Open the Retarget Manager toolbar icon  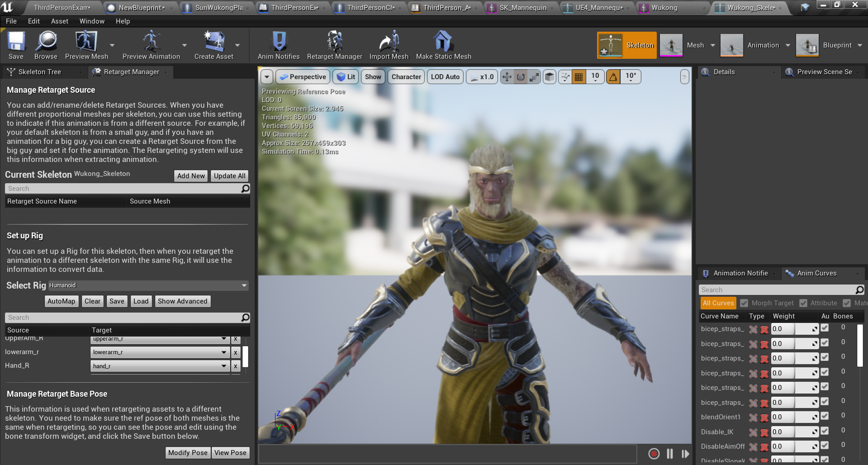pos(335,41)
